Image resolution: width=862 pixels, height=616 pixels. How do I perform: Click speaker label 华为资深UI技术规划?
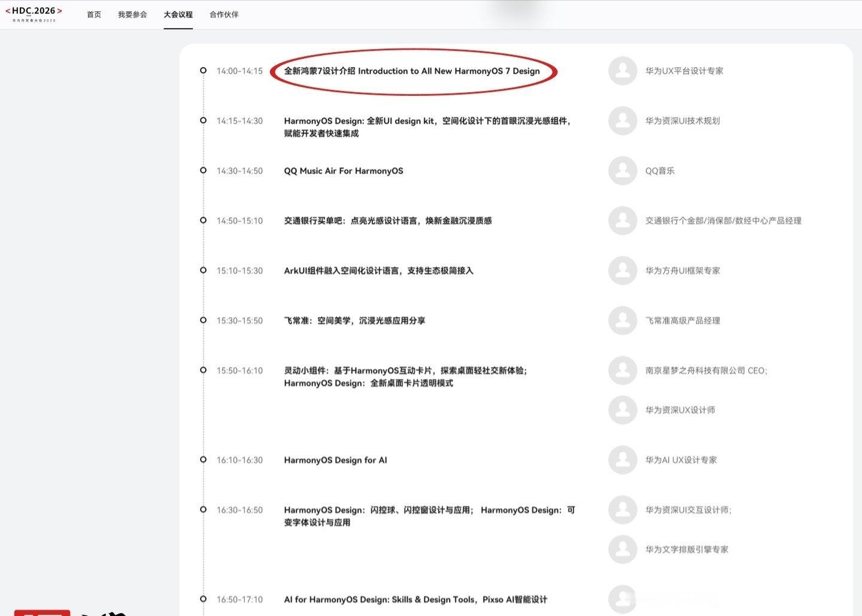coord(682,121)
